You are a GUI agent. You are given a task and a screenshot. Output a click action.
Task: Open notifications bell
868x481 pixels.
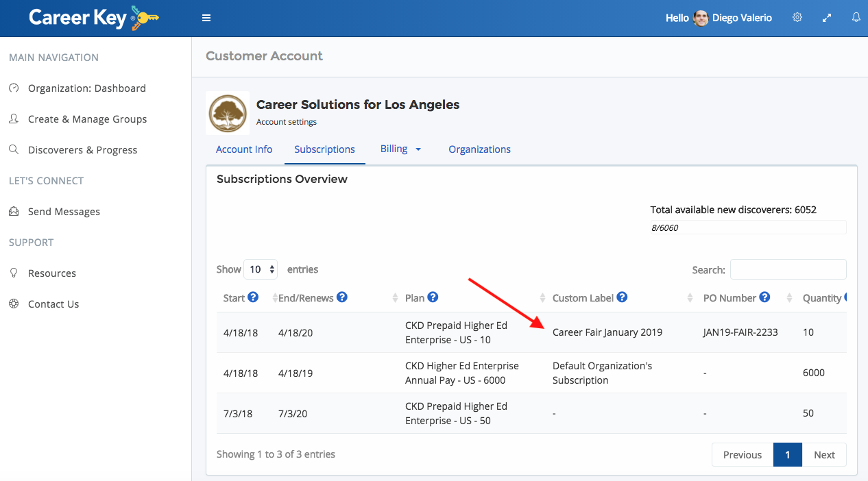tap(856, 18)
